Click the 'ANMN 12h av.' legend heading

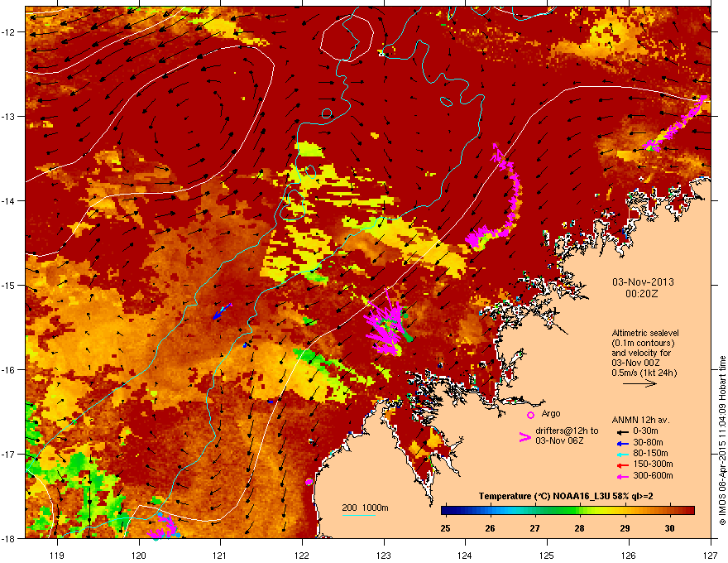tap(640, 420)
